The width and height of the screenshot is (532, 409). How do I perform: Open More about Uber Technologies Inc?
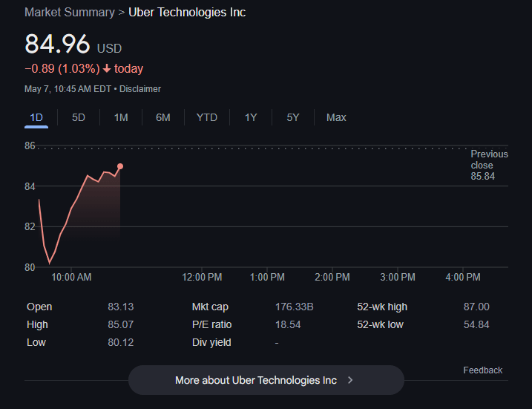[266, 380]
